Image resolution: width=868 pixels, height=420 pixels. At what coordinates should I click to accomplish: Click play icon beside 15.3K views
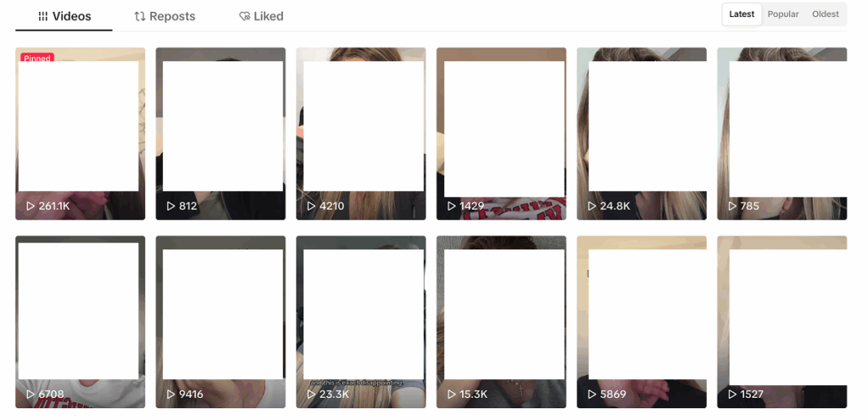452,395
